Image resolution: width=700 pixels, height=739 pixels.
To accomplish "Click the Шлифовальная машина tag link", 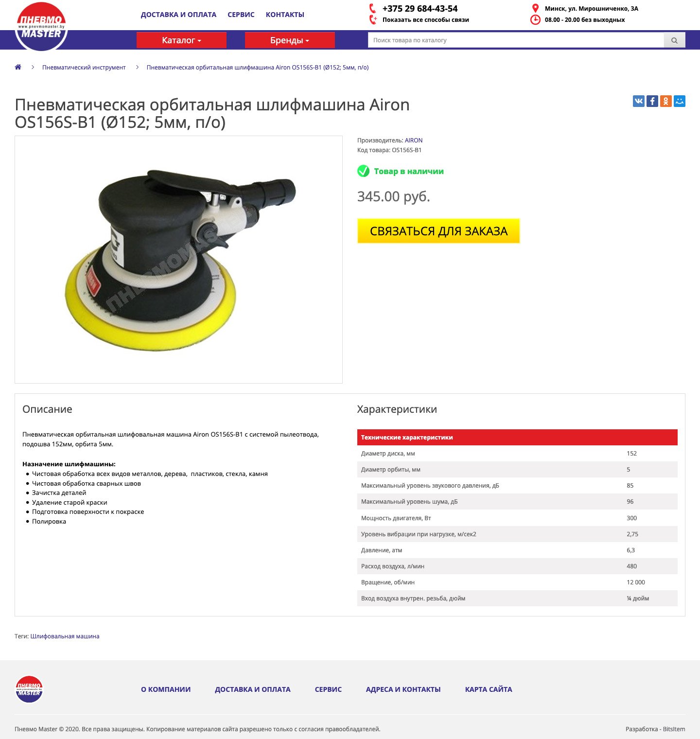I will 65,636.
